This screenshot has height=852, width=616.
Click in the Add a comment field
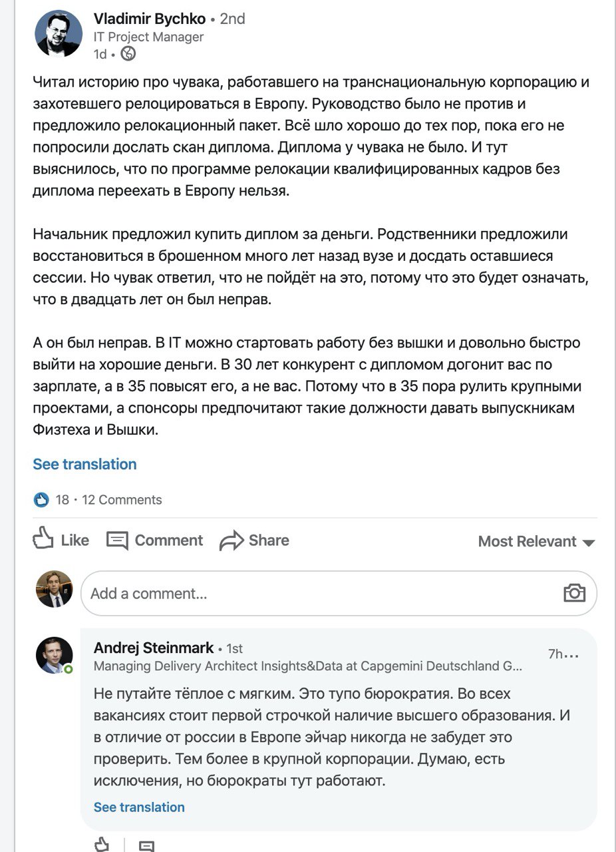point(319,593)
